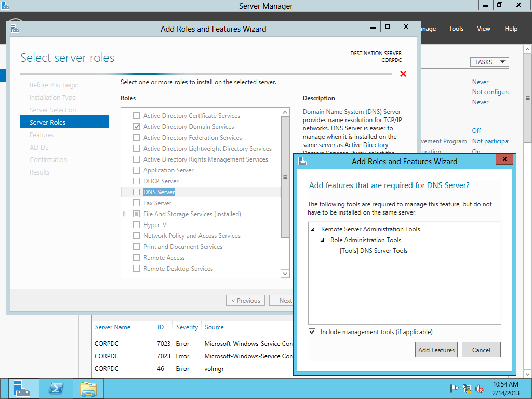Viewport: 532px width, 399px height.
Task: Open the Tools menu
Action: tap(456, 29)
